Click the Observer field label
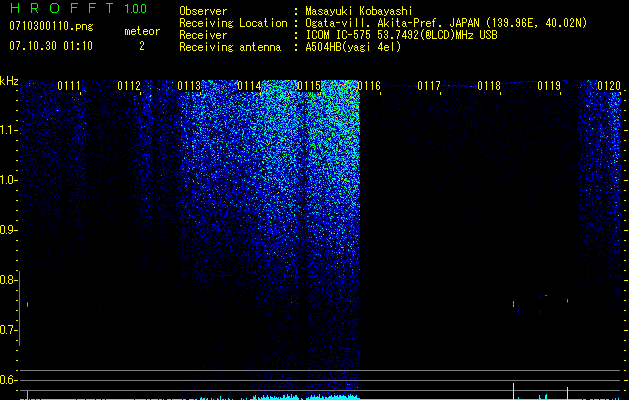Viewport: 629px width, 400px height. [203, 11]
